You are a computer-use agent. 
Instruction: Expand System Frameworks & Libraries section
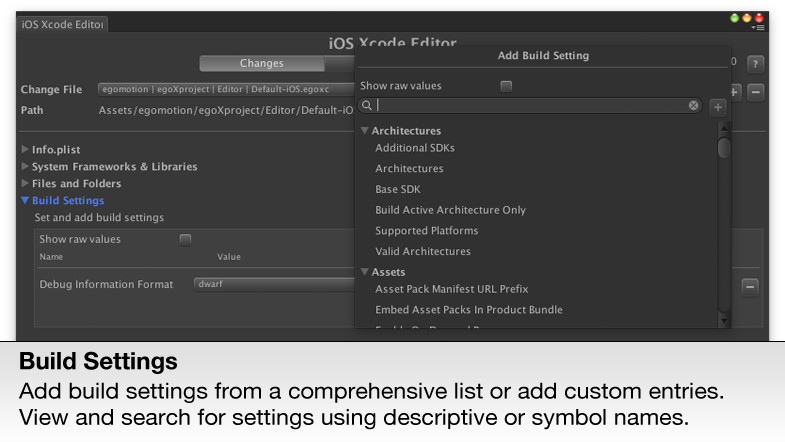point(25,166)
